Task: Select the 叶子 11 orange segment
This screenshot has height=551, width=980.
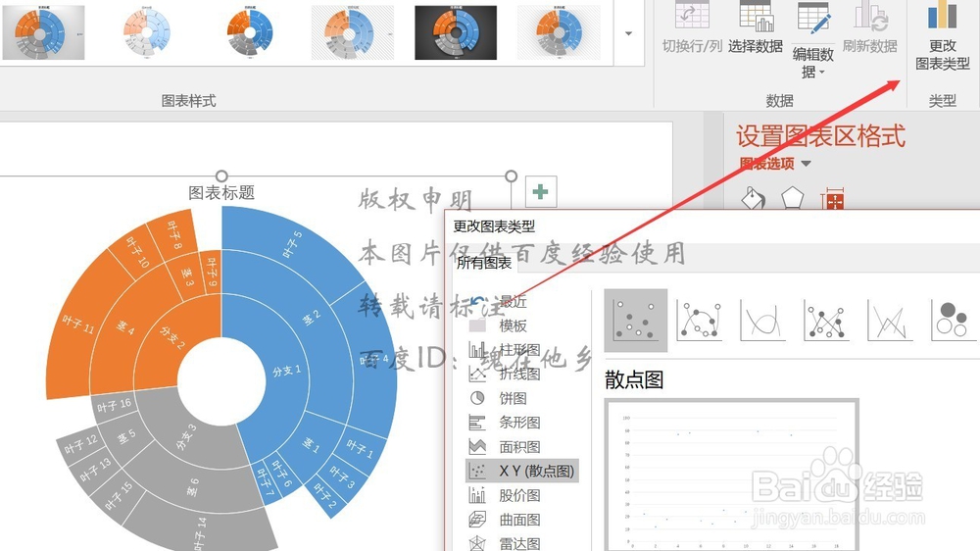Action: click(78, 324)
